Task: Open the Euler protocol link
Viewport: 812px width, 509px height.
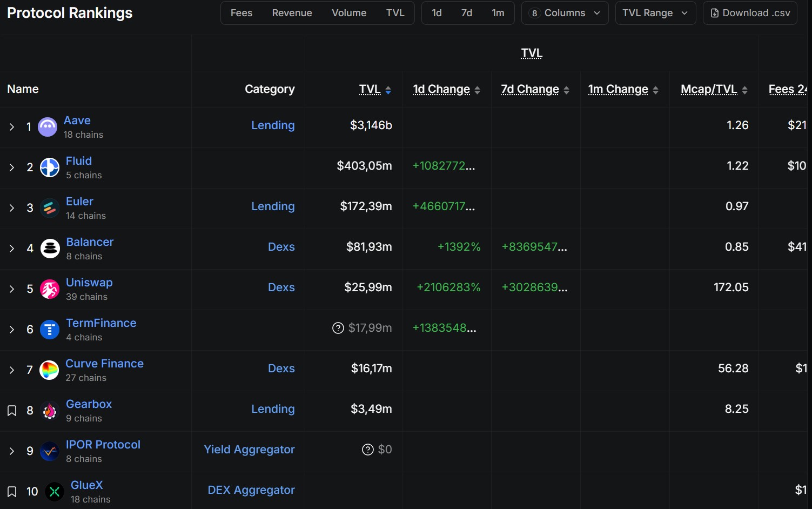Action: coord(79,201)
